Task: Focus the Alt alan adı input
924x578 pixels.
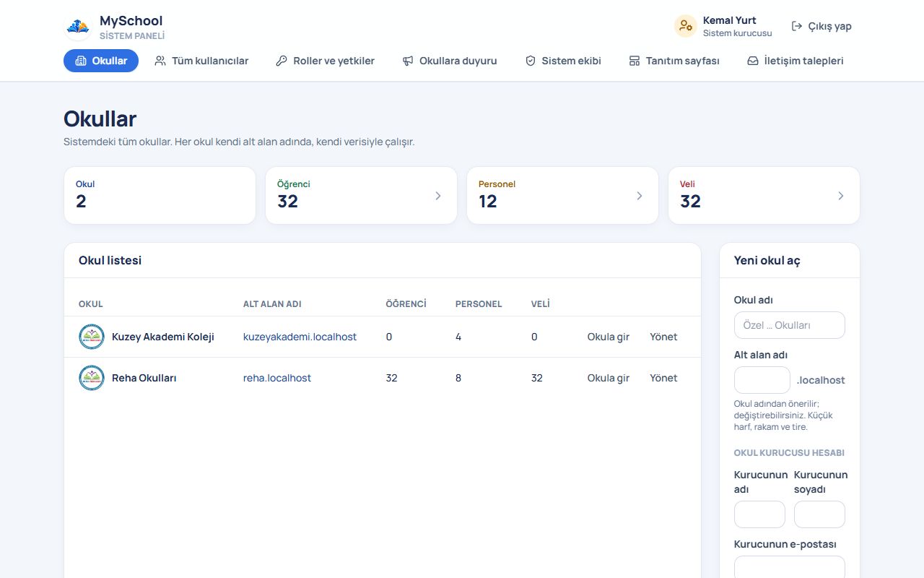Action: [x=762, y=380]
